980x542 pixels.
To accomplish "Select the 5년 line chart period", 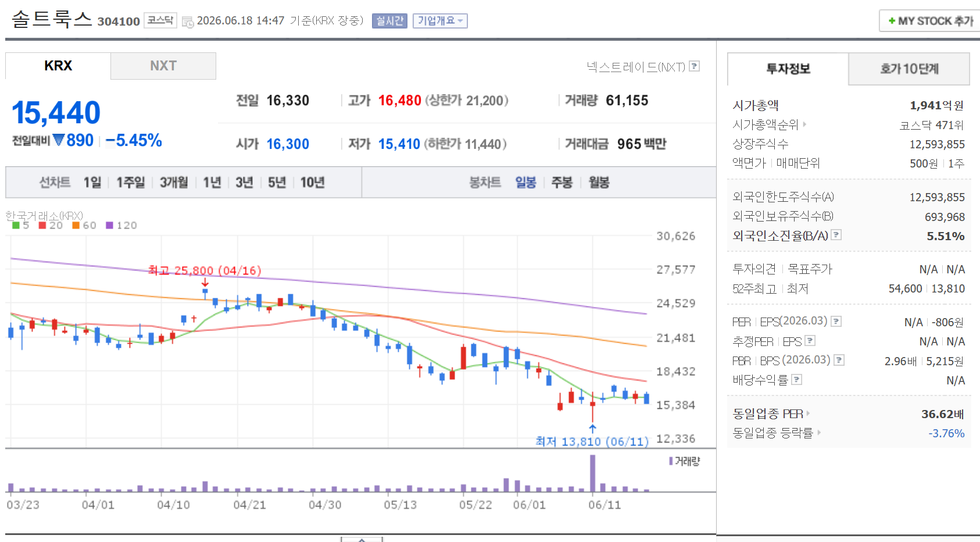I will click(277, 183).
